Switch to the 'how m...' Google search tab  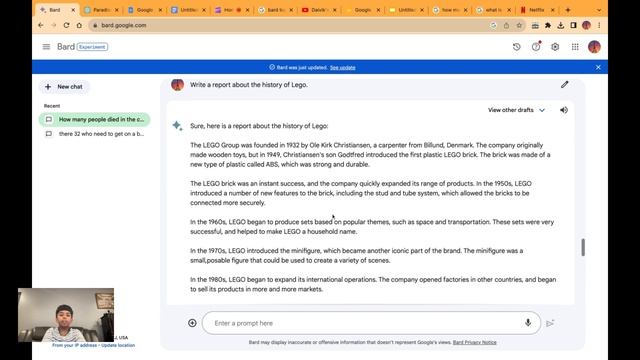[x=449, y=10]
